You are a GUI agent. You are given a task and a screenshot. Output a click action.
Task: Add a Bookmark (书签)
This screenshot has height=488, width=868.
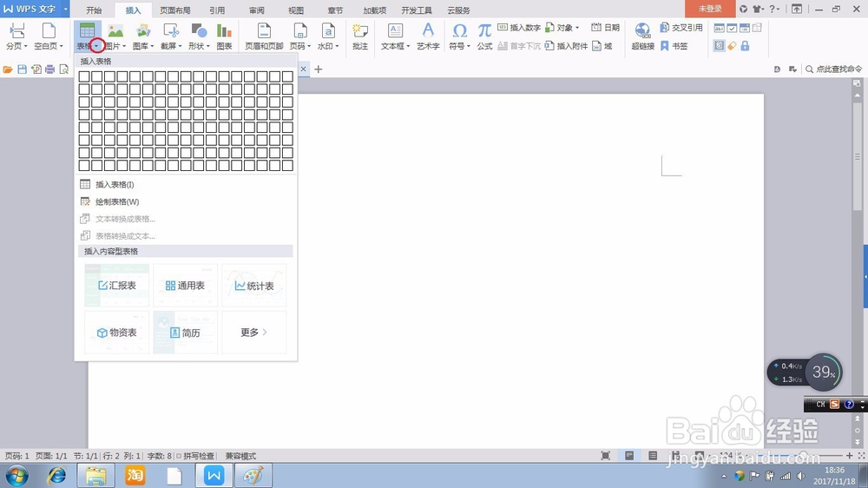[x=674, y=46]
